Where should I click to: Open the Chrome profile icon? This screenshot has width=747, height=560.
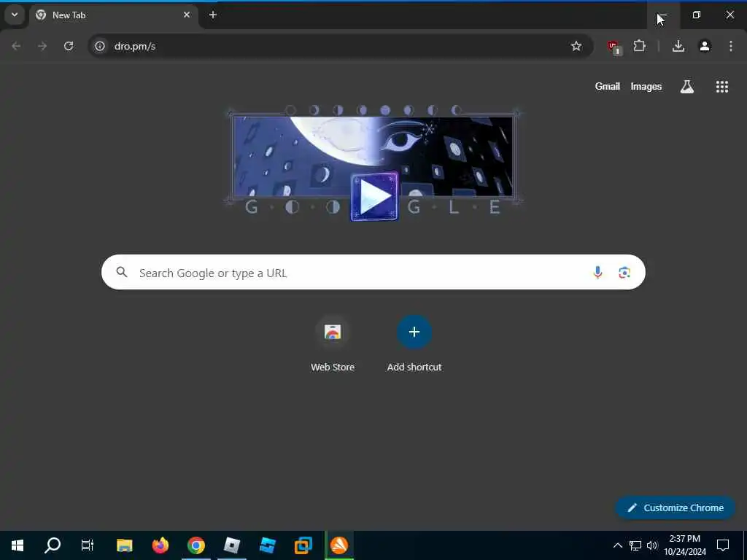(705, 46)
